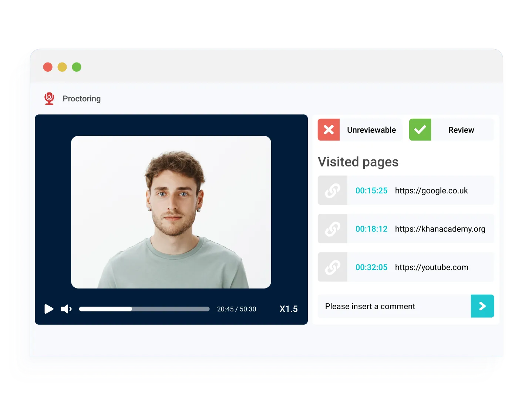Seek along the video progress bar
Screen dimensions: 532x405
pyautogui.click(x=144, y=309)
